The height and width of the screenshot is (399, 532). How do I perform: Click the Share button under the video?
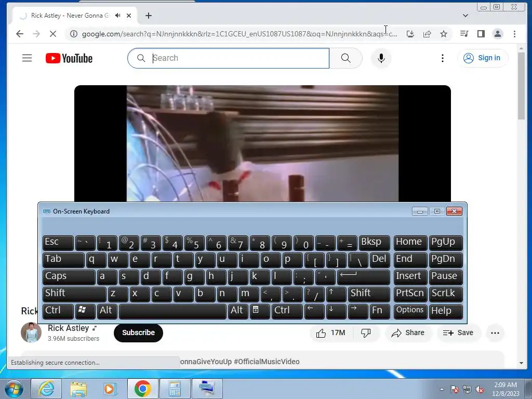coord(407,333)
